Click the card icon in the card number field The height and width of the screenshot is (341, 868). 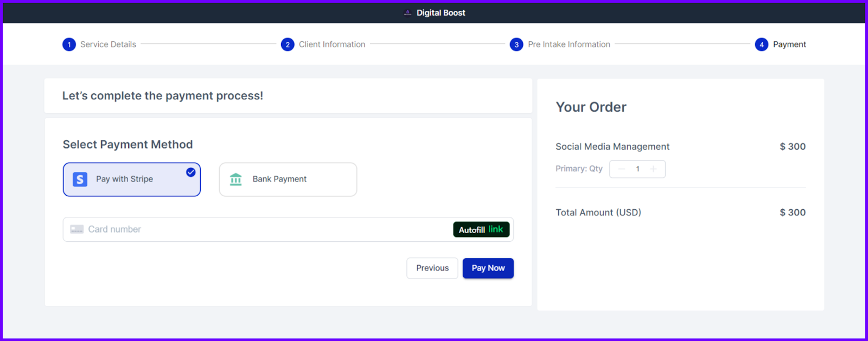pyautogui.click(x=78, y=229)
